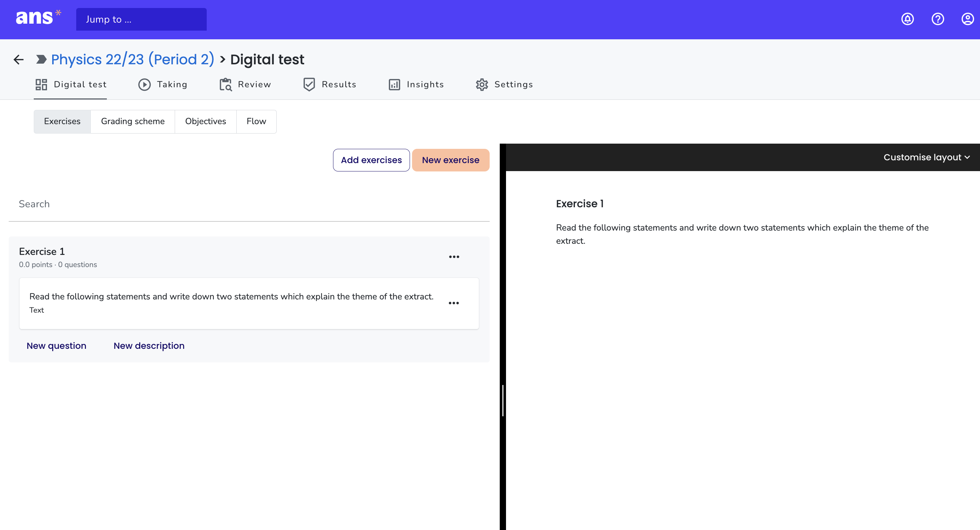Screen dimensions: 980x530
Task: Select the Objectives sub-tab
Action: tap(205, 121)
